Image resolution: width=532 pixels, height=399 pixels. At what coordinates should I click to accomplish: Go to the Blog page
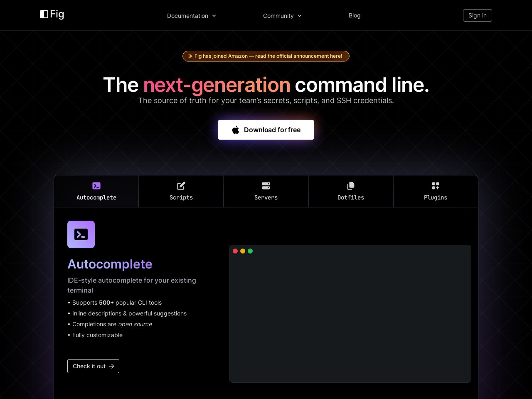click(355, 15)
